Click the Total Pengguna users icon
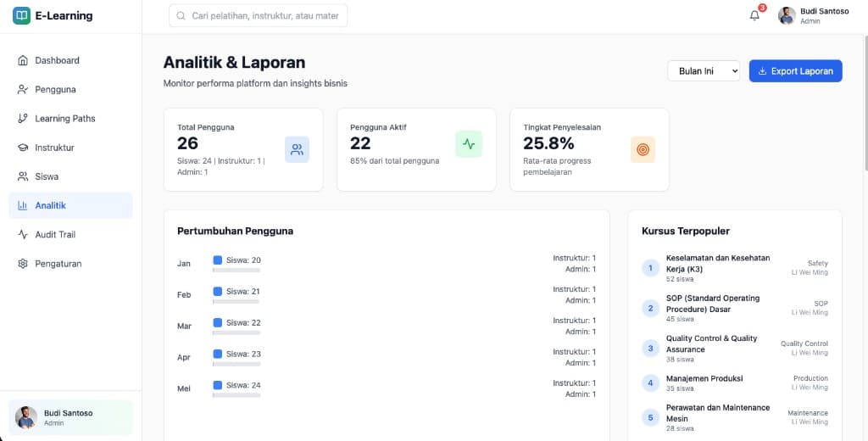This screenshot has height=441, width=868. [x=297, y=149]
